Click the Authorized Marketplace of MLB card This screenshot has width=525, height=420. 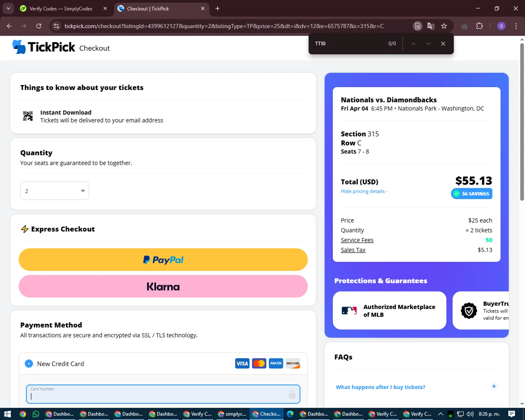pyautogui.click(x=390, y=310)
